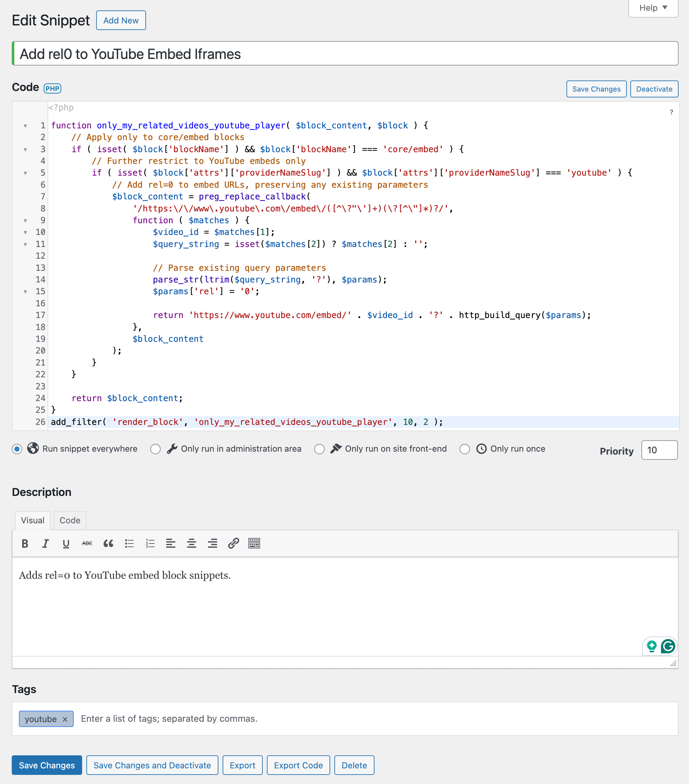This screenshot has height=784, width=689.
Task: Remove the youtube tag with its x
Action: coord(65,719)
